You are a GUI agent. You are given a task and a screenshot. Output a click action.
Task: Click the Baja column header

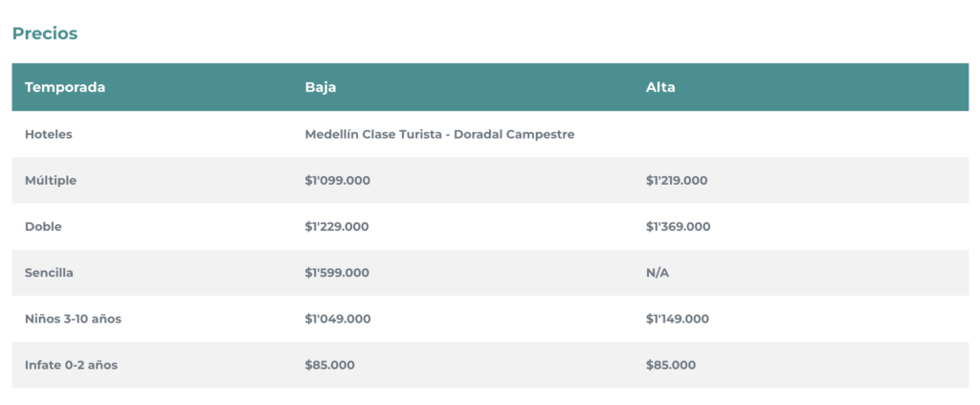coord(321,87)
